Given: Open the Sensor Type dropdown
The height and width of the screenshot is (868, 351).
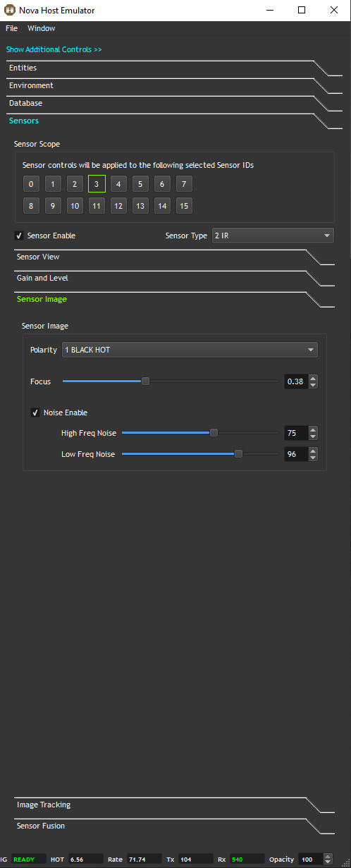Looking at the screenshot, I should (x=273, y=236).
